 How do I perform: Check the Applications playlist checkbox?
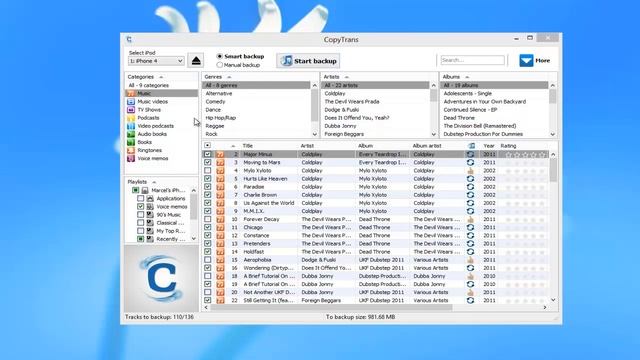tap(140, 198)
